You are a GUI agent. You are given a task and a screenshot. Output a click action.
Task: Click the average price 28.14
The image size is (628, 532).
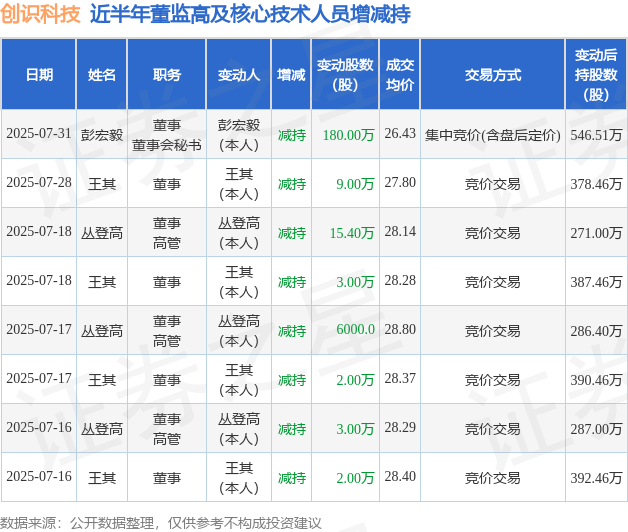pyautogui.click(x=400, y=231)
